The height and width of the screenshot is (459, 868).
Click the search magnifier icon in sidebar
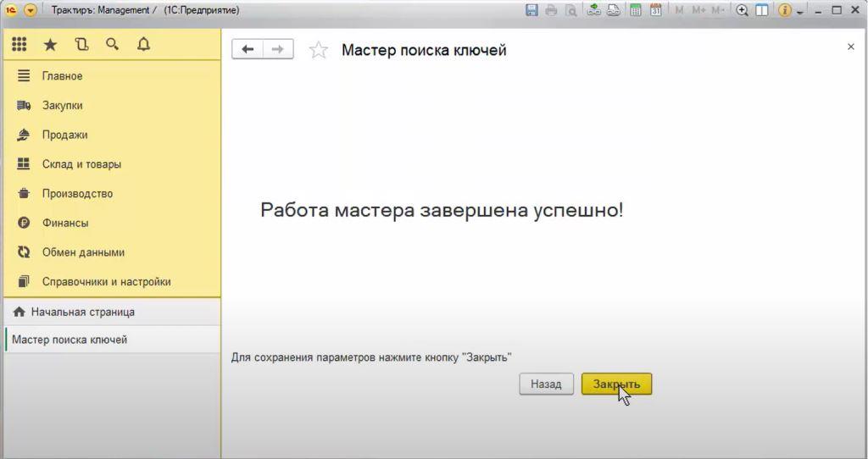[x=112, y=45]
